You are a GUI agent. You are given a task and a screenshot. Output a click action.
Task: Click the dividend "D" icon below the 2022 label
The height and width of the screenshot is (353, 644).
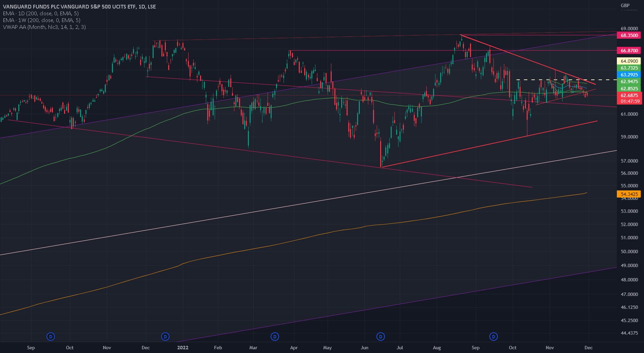pyautogui.click(x=165, y=337)
